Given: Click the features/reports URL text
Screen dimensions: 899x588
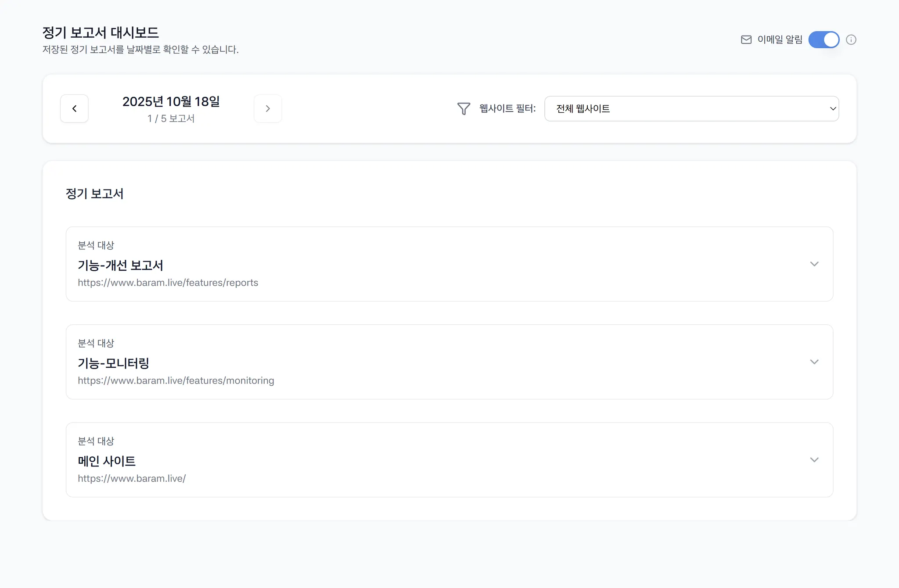Looking at the screenshot, I should click(x=168, y=283).
